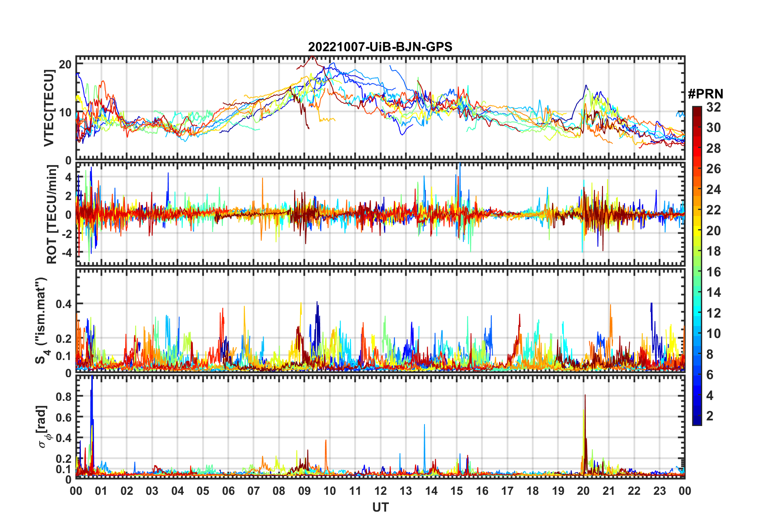This screenshot has width=761, height=532.
Task: Click the UT x-axis label
Action: pyautogui.click(x=380, y=507)
